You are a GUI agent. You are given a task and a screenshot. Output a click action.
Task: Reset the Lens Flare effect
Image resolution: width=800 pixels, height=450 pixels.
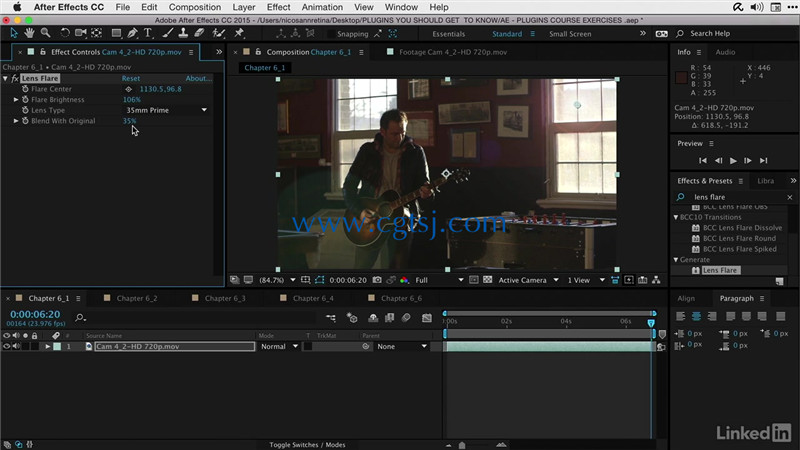tap(131, 79)
